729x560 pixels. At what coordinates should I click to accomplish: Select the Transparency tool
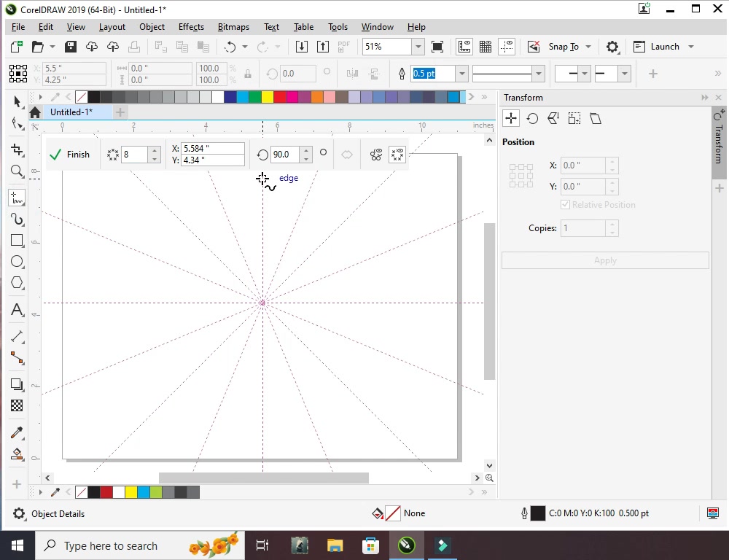click(x=17, y=405)
